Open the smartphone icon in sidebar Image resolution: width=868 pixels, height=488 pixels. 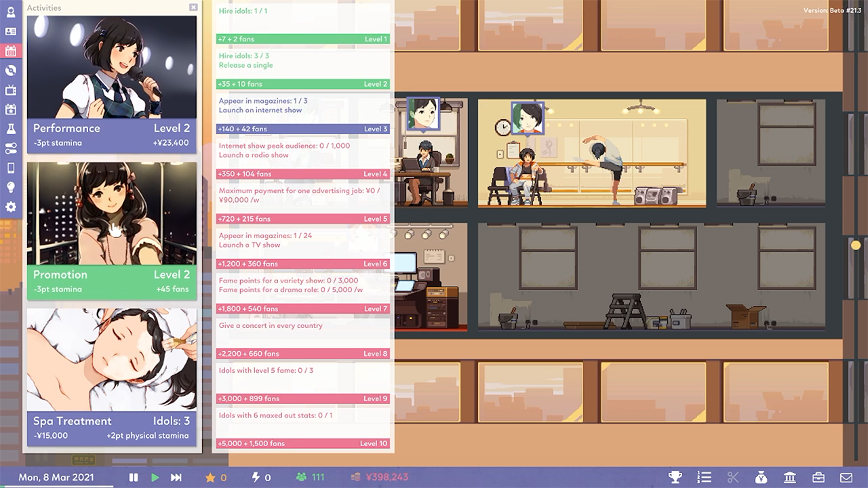click(x=11, y=168)
